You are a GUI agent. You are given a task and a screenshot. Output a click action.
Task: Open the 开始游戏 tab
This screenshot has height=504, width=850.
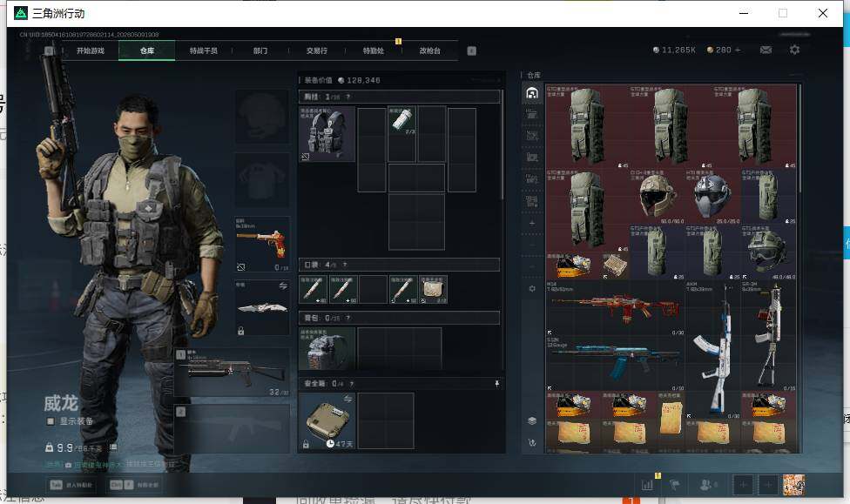[x=90, y=50]
